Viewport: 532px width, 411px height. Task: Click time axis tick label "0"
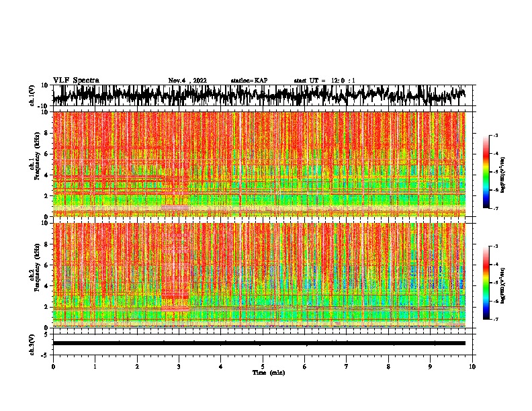click(53, 367)
